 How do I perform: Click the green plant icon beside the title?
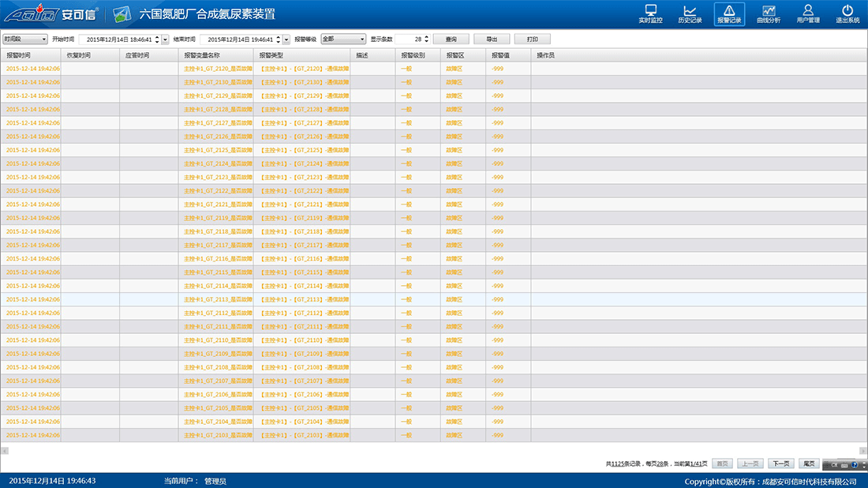tap(122, 14)
